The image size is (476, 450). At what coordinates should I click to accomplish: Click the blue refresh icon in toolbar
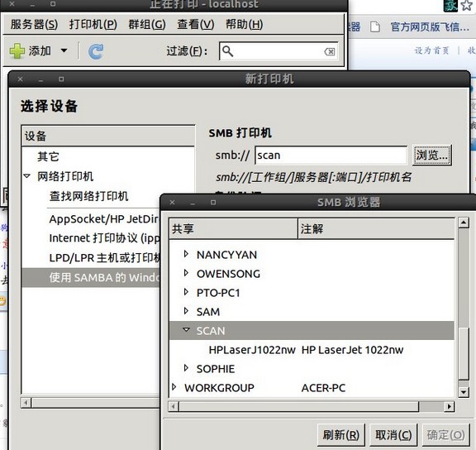(x=96, y=51)
